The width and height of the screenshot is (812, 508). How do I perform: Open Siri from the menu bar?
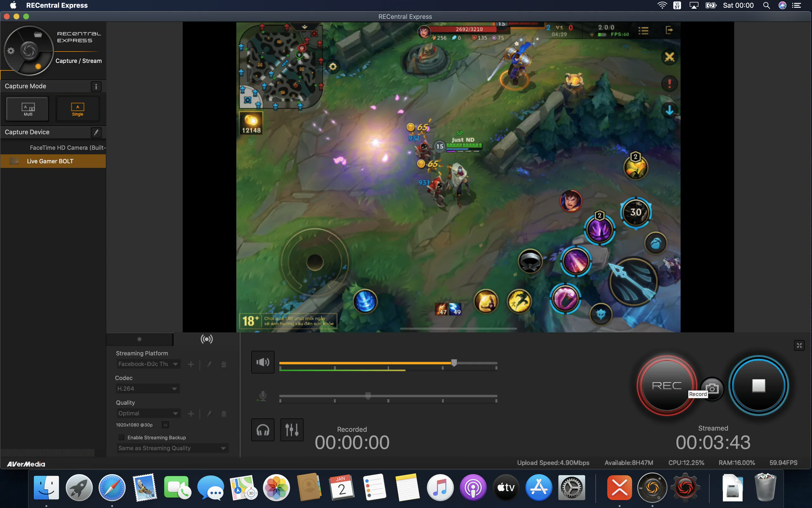pyautogui.click(x=783, y=5)
